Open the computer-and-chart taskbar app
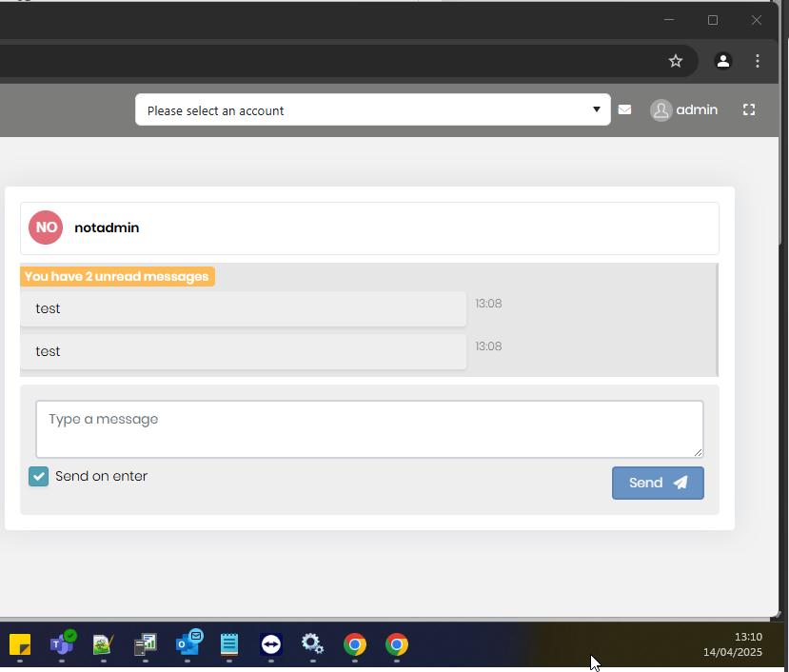Image resolution: width=789 pixels, height=672 pixels. [146, 644]
